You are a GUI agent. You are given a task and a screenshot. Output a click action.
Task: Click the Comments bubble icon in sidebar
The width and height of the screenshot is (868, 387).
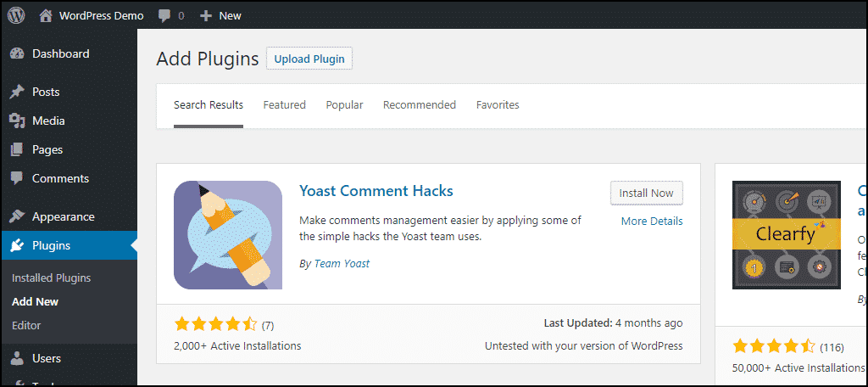click(17, 178)
